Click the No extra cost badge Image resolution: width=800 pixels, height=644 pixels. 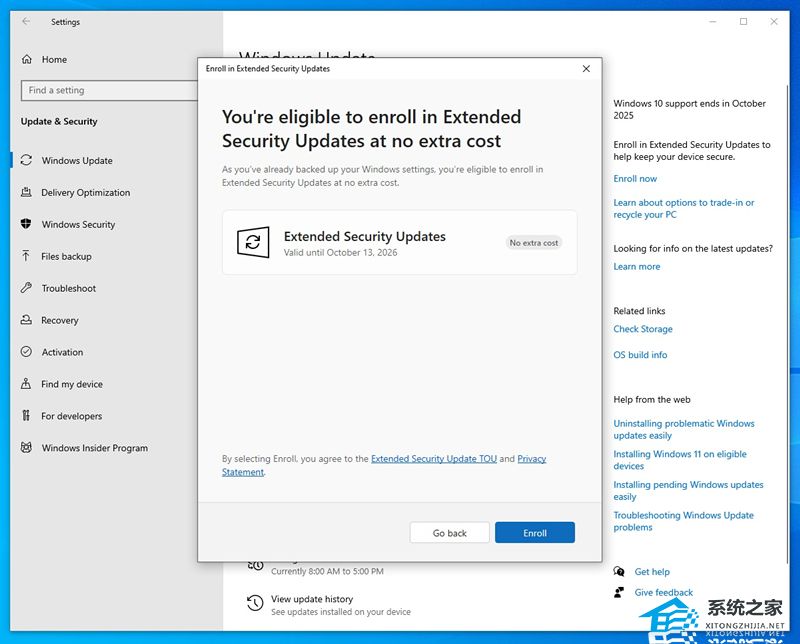tap(534, 242)
